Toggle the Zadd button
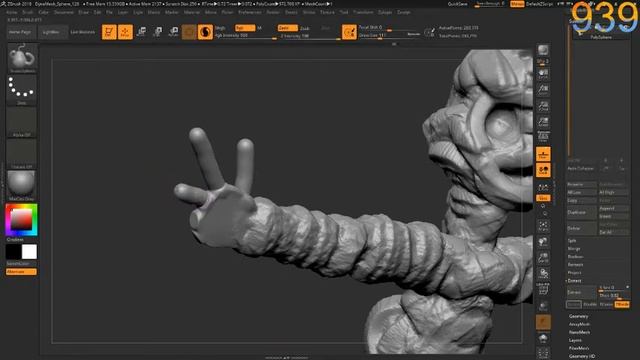The image size is (640, 360). tap(287, 28)
